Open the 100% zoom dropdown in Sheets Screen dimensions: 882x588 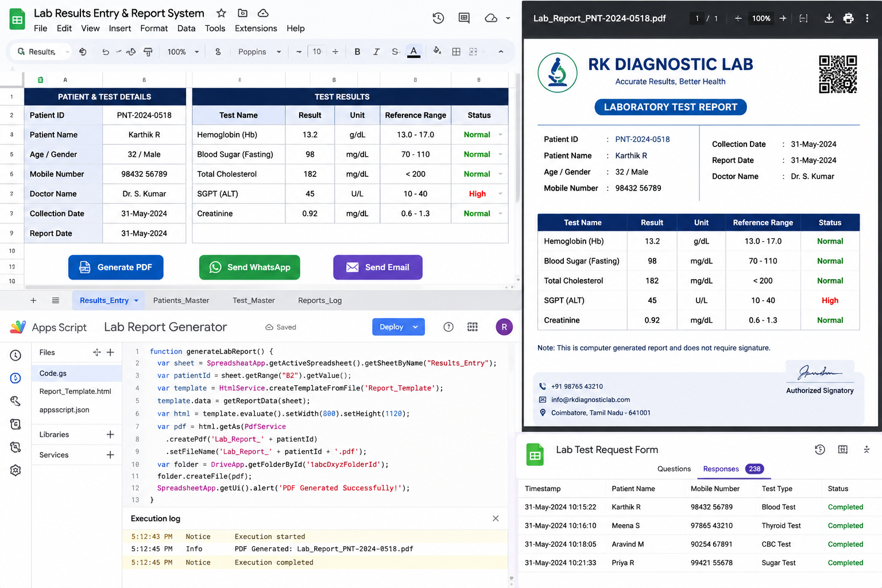(183, 52)
